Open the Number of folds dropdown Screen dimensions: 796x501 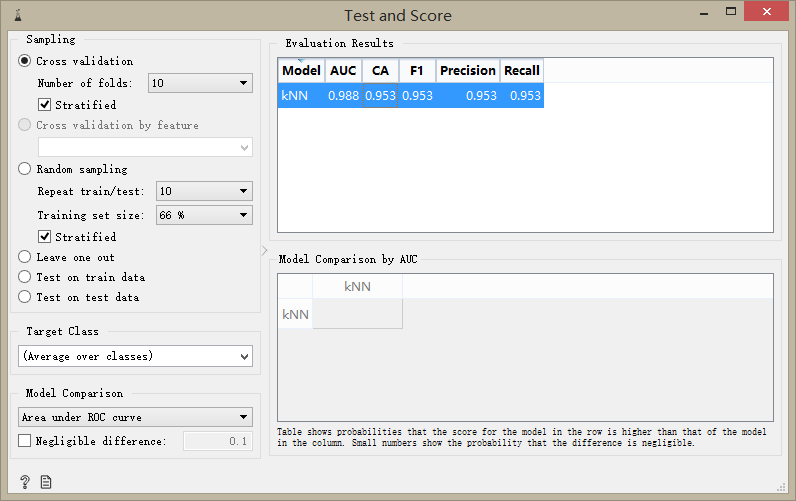tap(200, 83)
